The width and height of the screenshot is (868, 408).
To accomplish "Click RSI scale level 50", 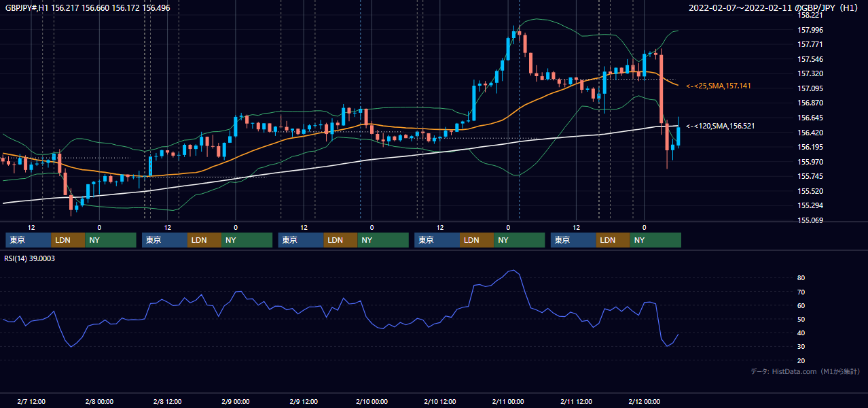I will [x=801, y=320].
